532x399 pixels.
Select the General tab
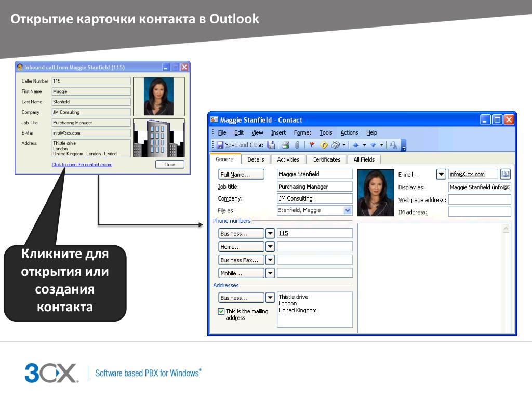click(x=225, y=159)
